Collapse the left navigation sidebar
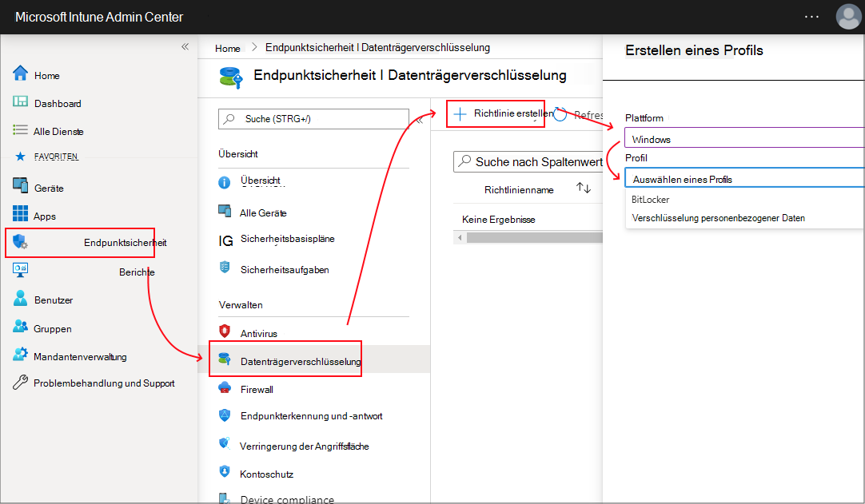The height and width of the screenshot is (504, 865). coord(185,47)
